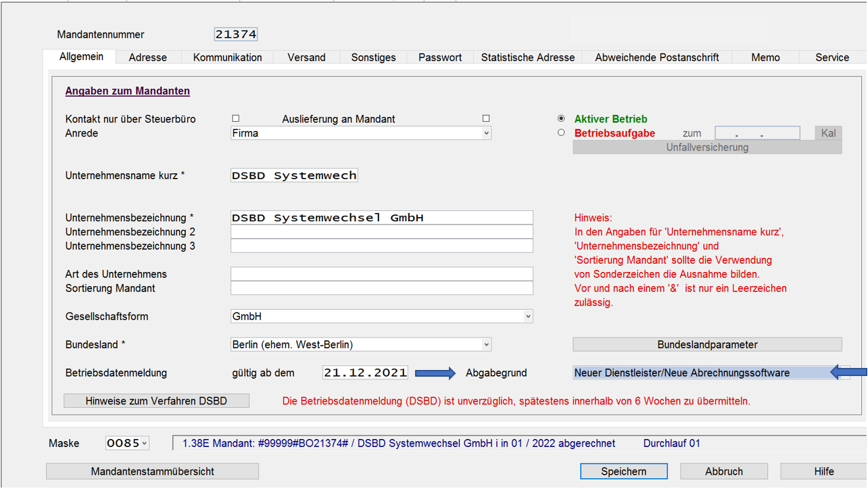Screen dimensions: 868x489
Task: Tick the 'Kontakt nur über Steuerbüro' checkbox
Action: click(236, 119)
